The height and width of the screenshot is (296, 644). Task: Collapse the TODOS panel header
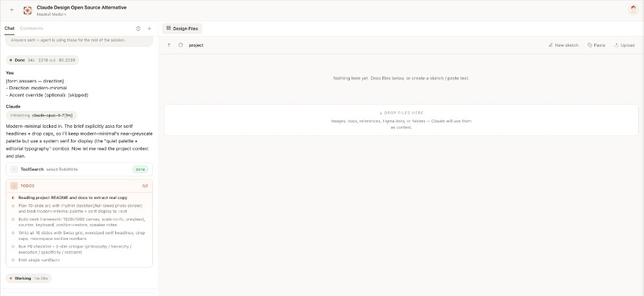(x=79, y=186)
